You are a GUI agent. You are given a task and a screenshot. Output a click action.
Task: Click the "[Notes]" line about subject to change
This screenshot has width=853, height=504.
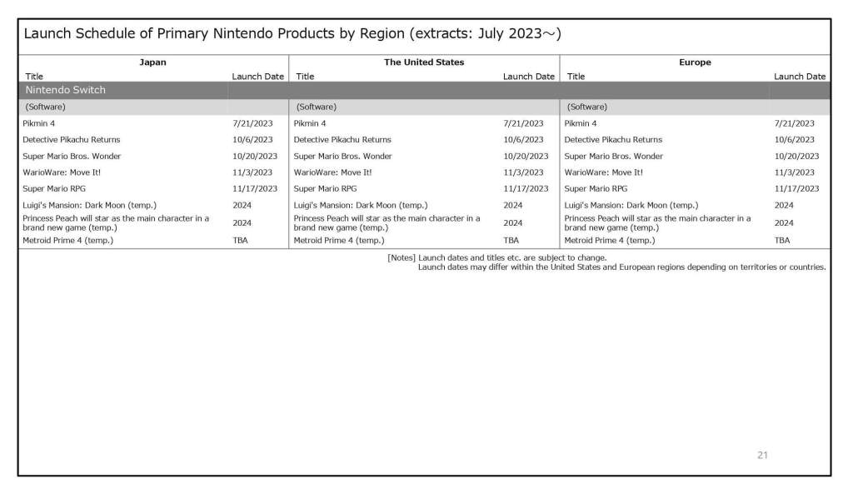tap(496, 257)
